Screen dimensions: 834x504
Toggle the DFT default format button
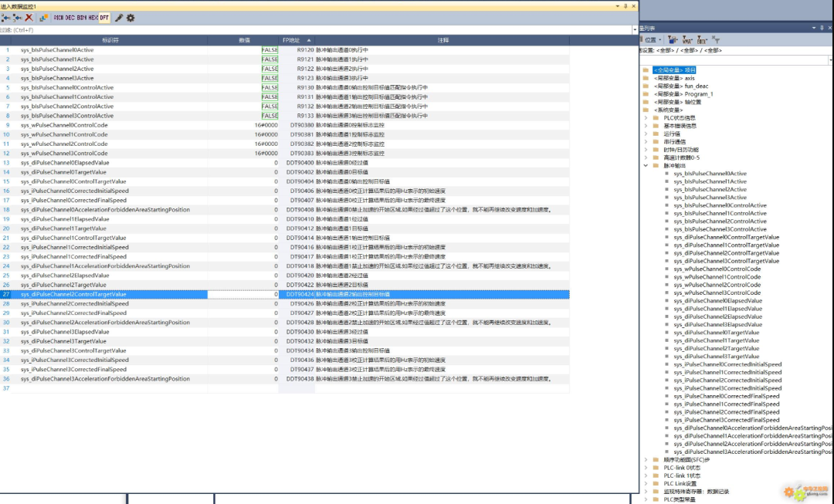coord(104,18)
